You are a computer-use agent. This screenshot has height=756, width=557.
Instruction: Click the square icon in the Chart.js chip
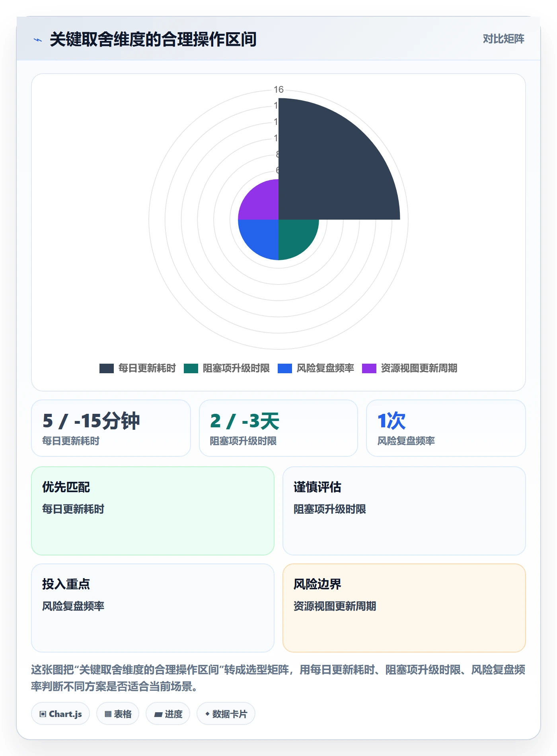43,714
